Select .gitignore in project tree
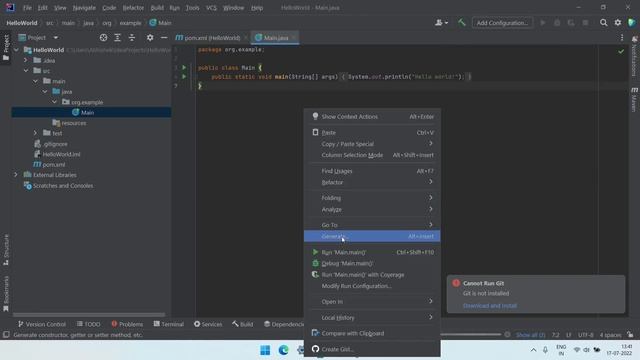Viewport: 640px width, 360px height. click(55, 144)
